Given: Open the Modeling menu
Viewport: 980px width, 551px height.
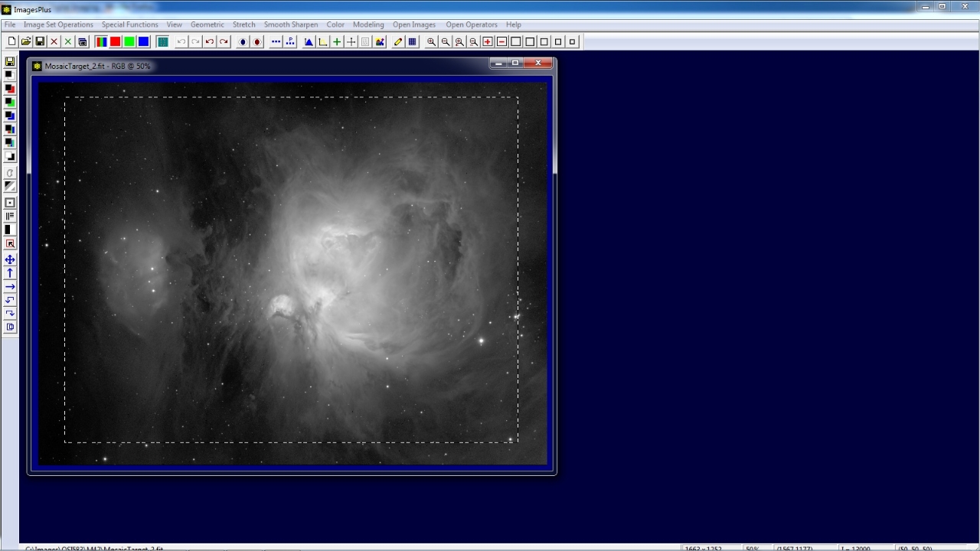Looking at the screenshot, I should pos(368,24).
